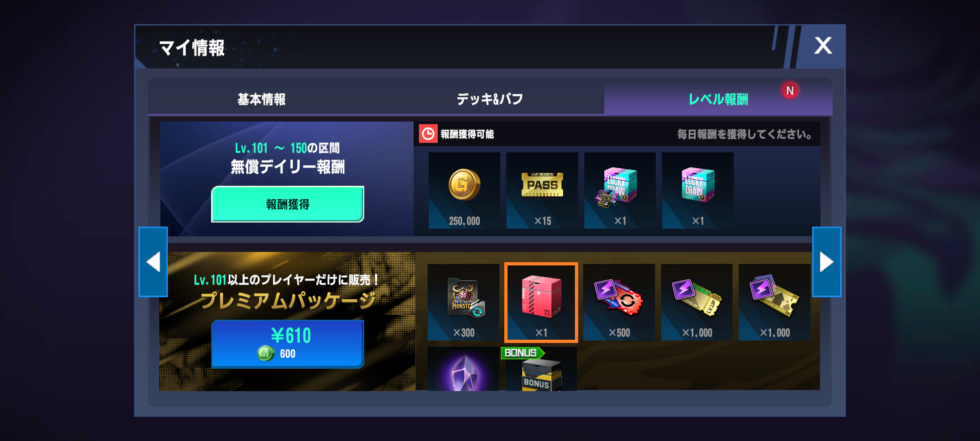Select the Prime Monster x300 item
Image resolution: width=980 pixels, height=441 pixels.
(x=463, y=302)
